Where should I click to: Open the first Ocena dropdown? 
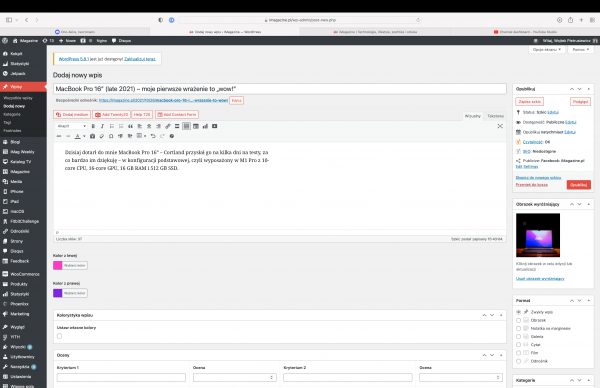[235, 378]
